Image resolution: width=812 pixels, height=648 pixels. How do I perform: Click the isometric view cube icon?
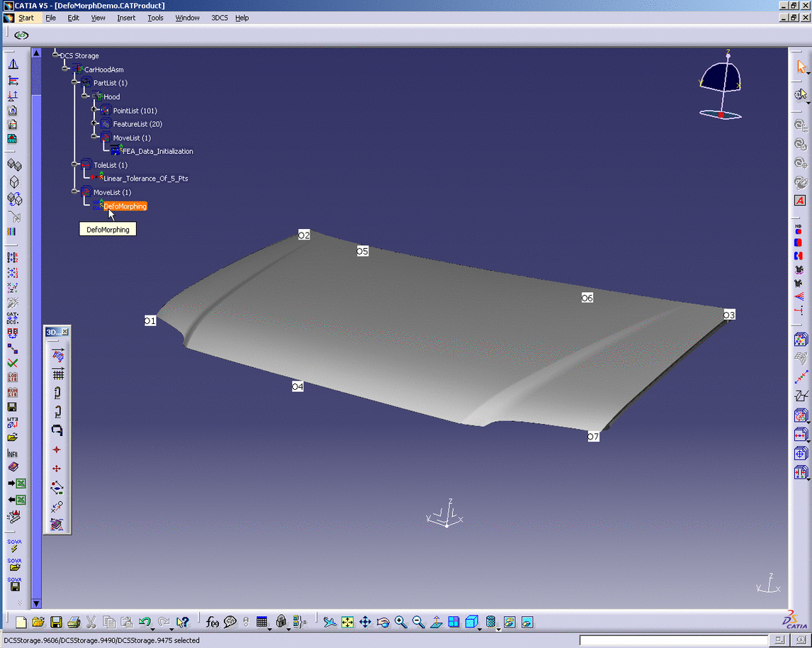pos(471,622)
